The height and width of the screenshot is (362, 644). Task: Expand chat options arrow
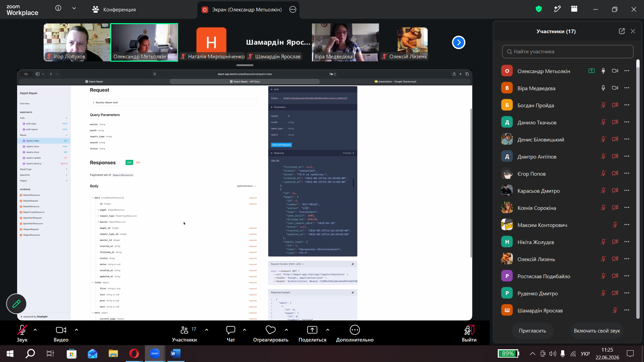pyautogui.click(x=245, y=330)
